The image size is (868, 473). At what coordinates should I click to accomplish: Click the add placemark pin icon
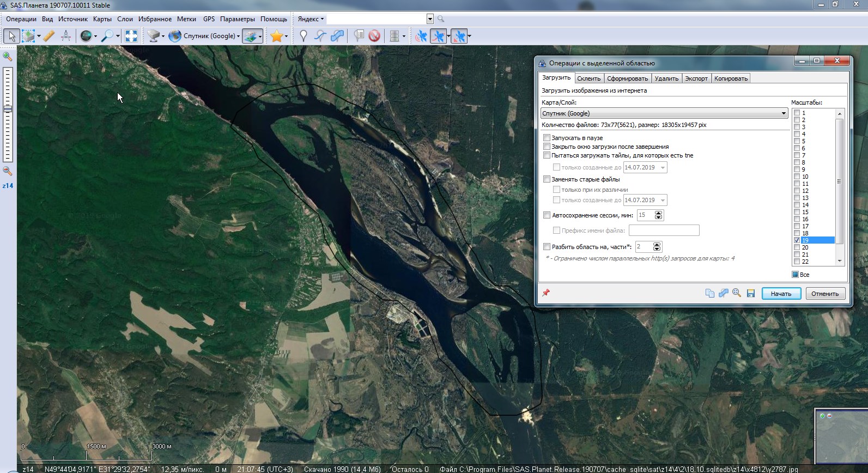304,36
